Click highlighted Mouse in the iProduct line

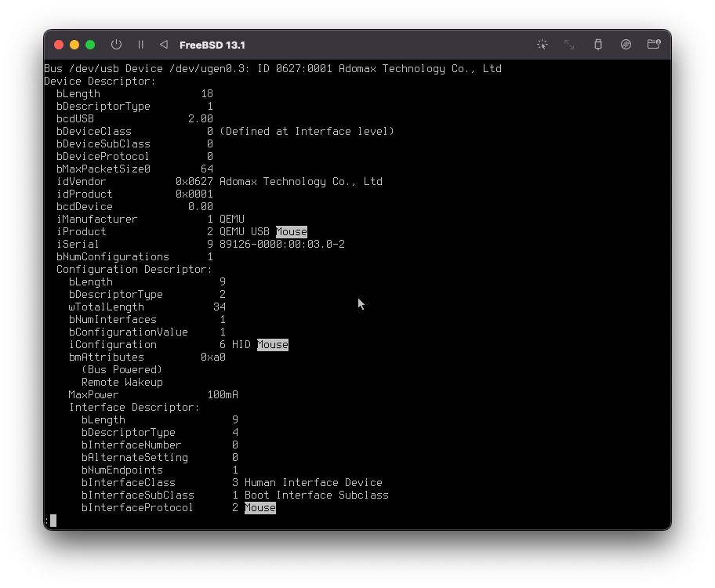[292, 232]
